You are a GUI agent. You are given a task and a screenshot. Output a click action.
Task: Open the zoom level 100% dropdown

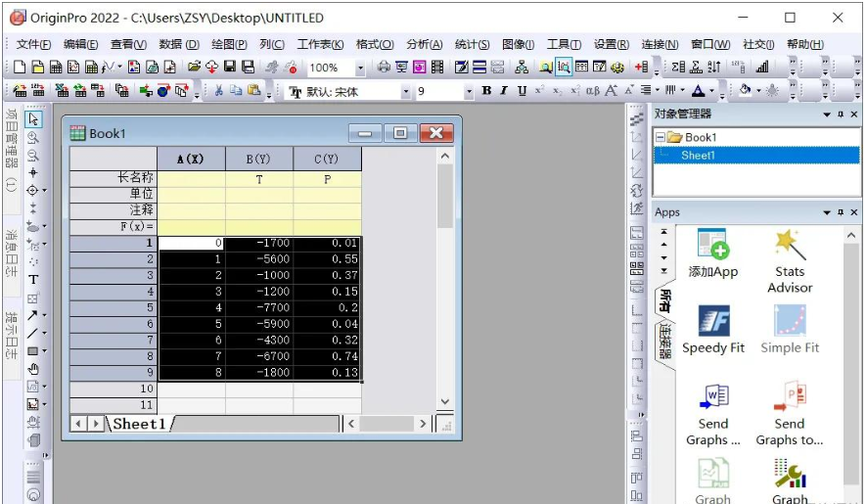[x=360, y=68]
